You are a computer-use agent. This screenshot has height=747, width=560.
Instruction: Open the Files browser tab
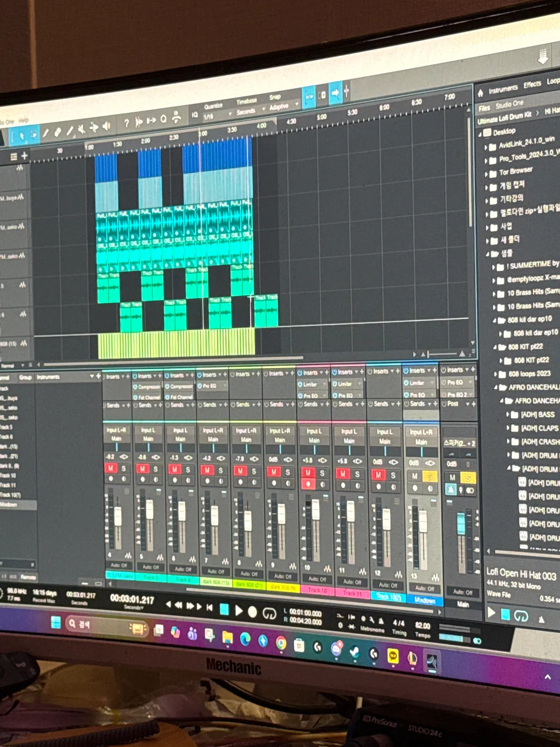(x=484, y=108)
